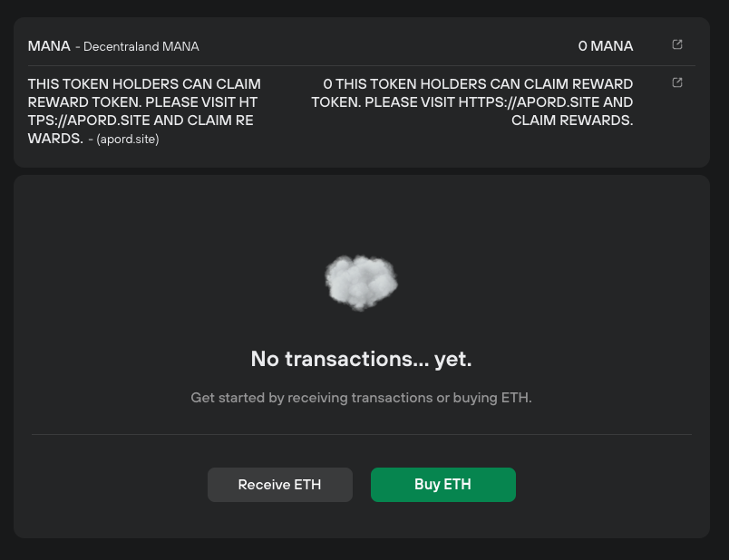Click the get started with transactions hint text
Viewport: 729px width, 560px height.
pos(361,398)
